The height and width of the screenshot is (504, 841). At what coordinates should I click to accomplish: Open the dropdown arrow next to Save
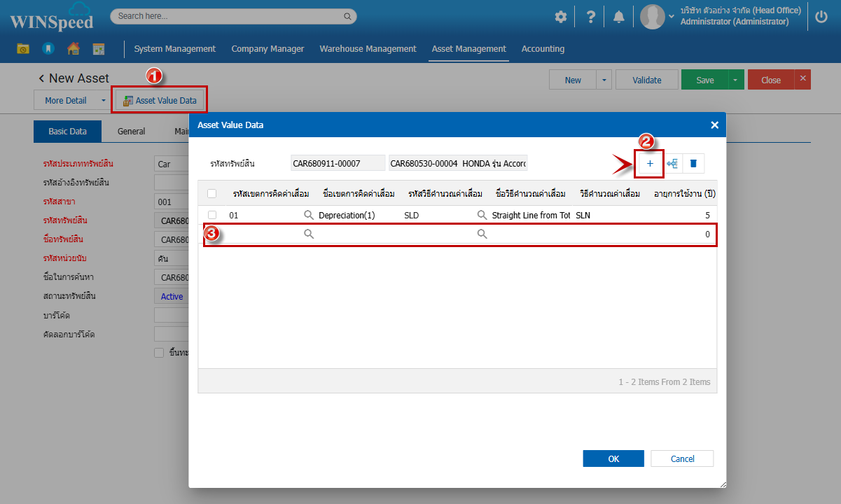coord(735,80)
